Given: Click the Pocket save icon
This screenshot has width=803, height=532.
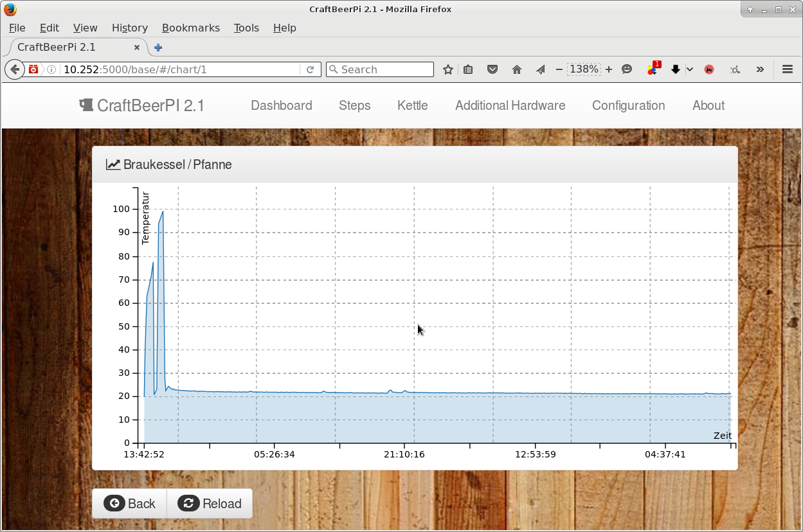Looking at the screenshot, I should [x=492, y=69].
